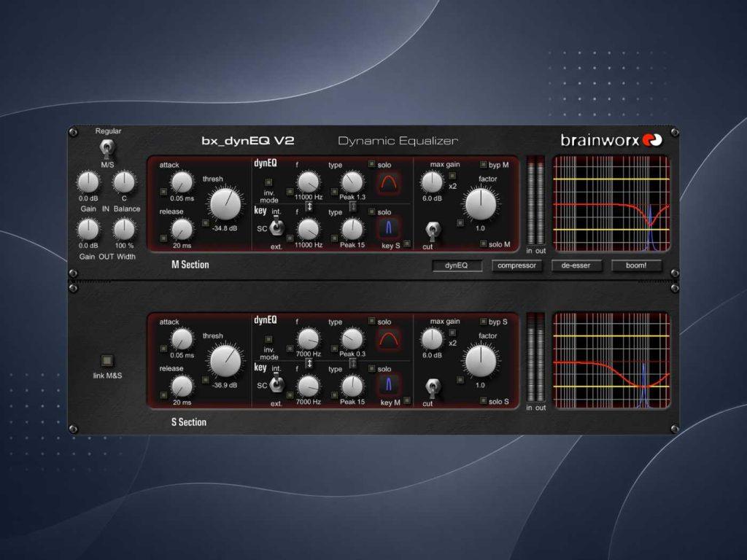The height and width of the screenshot is (560, 747).
Task: Click the S Section key frequency knob 7000 Hz
Action: [309, 386]
